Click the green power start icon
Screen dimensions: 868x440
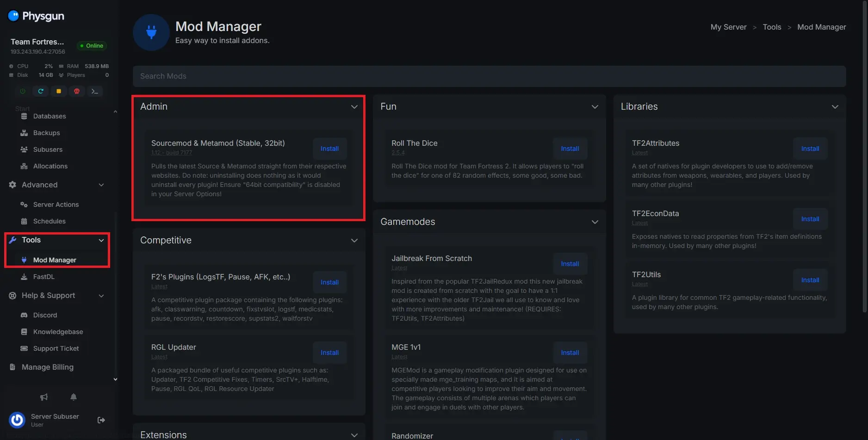[x=23, y=91]
